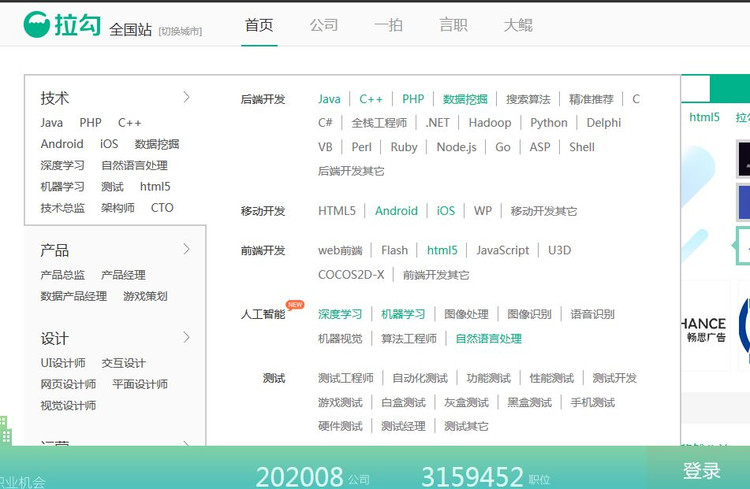This screenshot has height=489, width=750.
Task: Open 后端开发其它 link
Action: click(x=351, y=171)
